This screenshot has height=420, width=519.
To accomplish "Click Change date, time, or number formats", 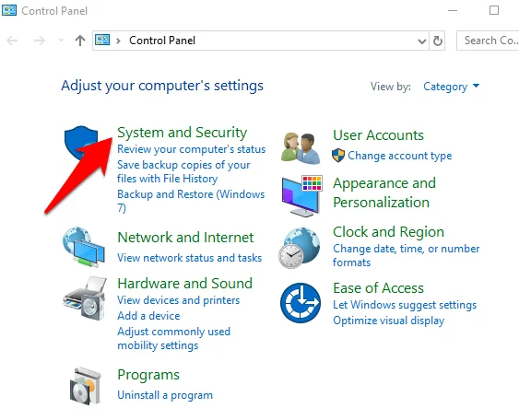I will (407, 255).
